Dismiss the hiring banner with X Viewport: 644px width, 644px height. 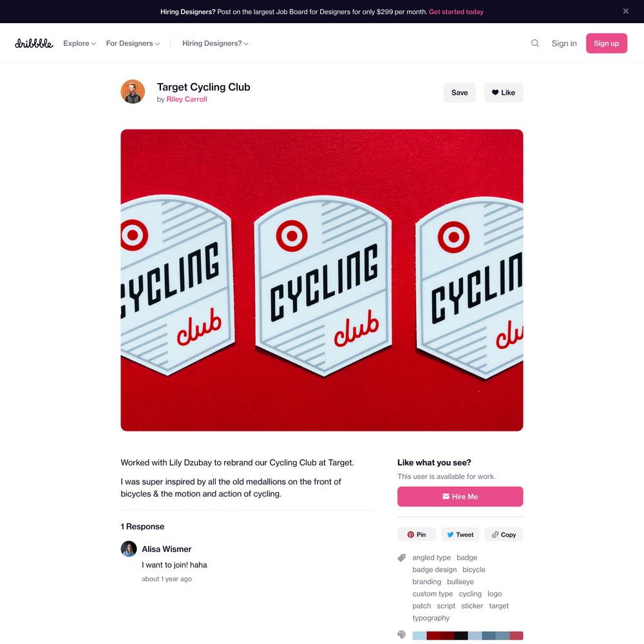click(x=625, y=11)
